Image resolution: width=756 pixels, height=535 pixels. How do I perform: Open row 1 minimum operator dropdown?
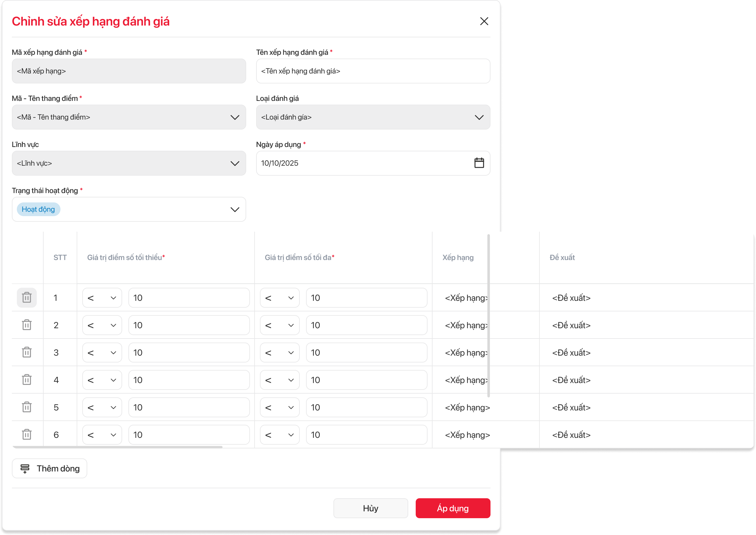click(x=102, y=298)
